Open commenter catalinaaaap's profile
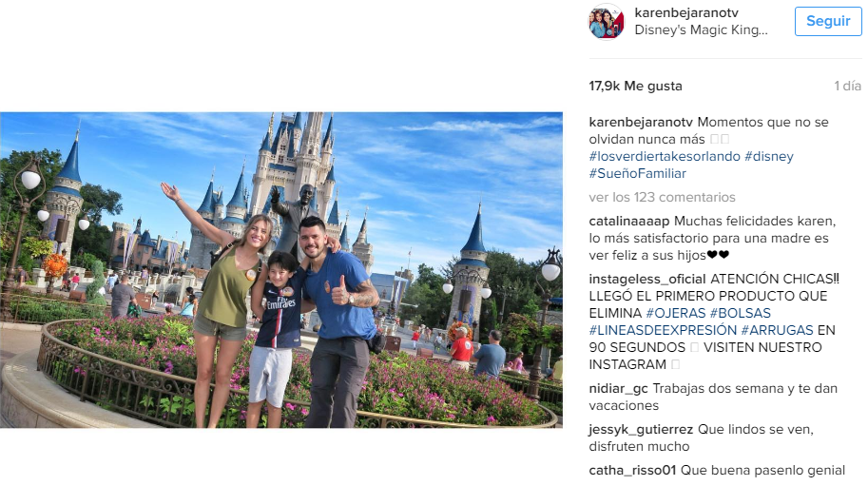The image size is (868, 486). point(628,221)
